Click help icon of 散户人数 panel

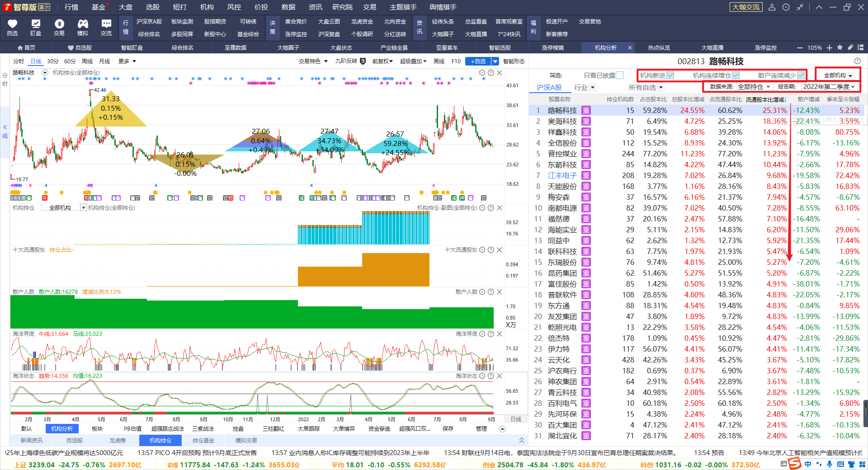pos(491,291)
